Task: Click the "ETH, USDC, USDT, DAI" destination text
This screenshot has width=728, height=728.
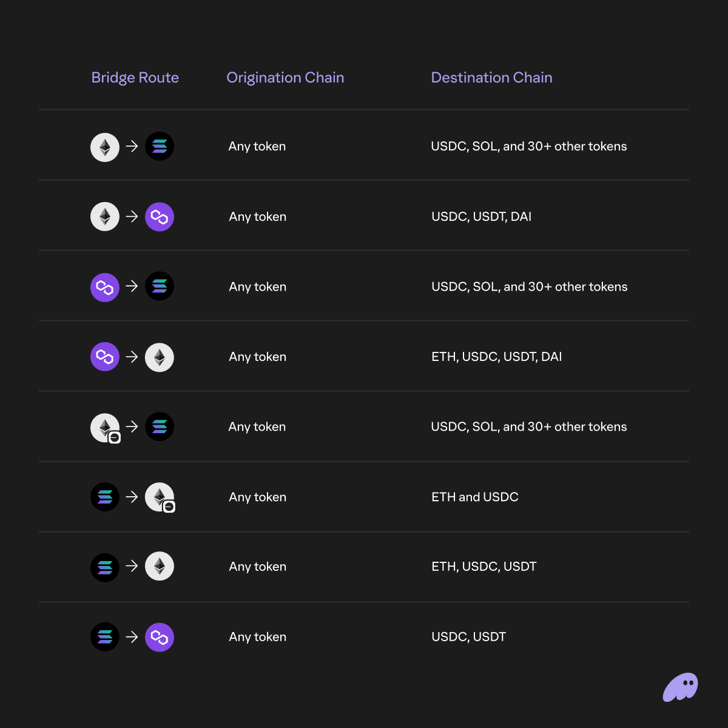Action: point(496,357)
